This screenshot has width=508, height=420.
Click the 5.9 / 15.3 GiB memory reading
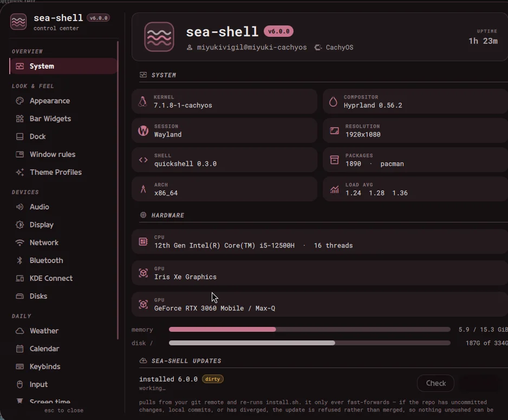point(483,329)
